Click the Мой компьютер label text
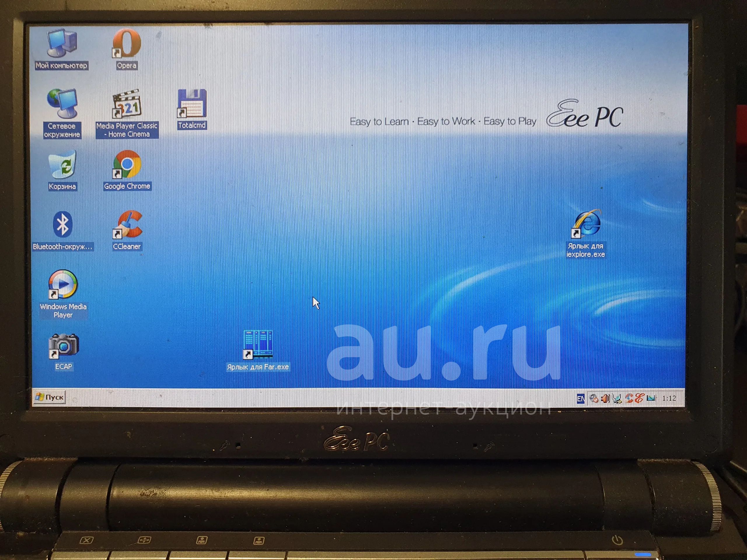 point(62,66)
